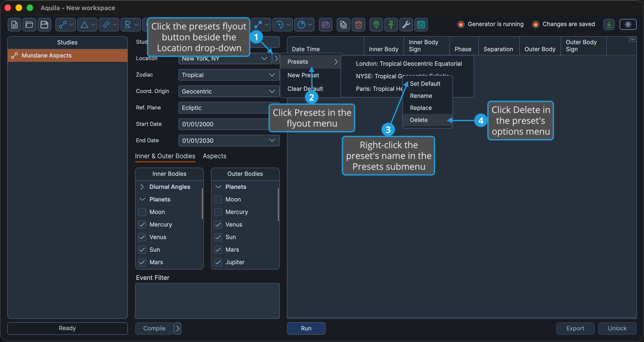Click the duplicate study copy icon
This screenshot has height=342, width=644.
pyautogui.click(x=343, y=25)
